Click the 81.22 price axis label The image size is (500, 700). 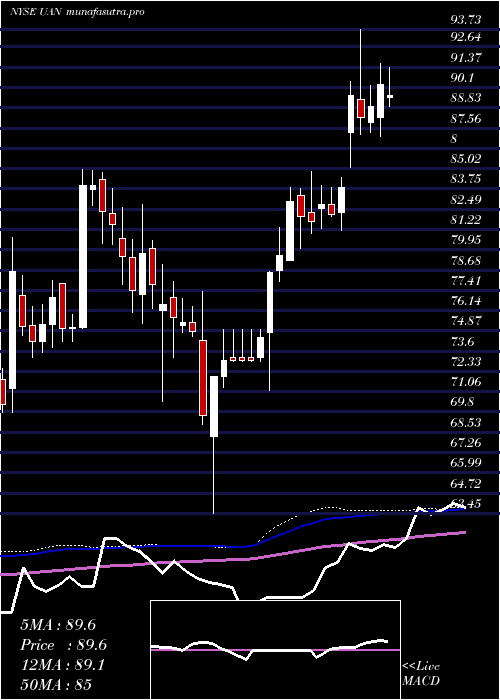click(x=466, y=220)
